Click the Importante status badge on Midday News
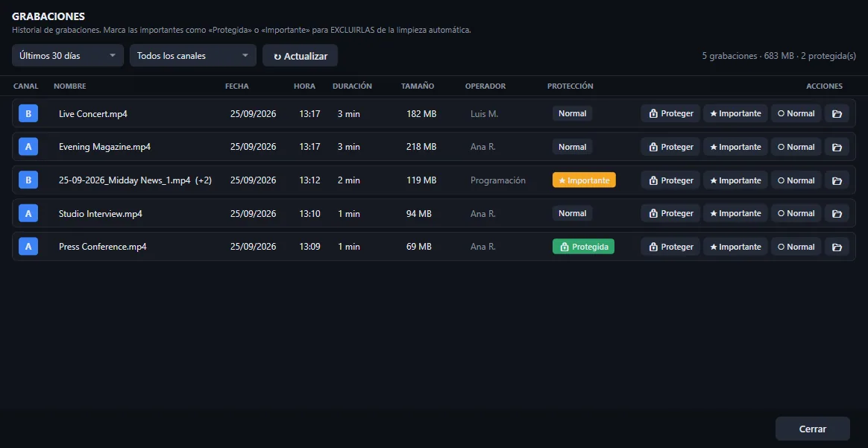868x448 pixels. coord(584,180)
